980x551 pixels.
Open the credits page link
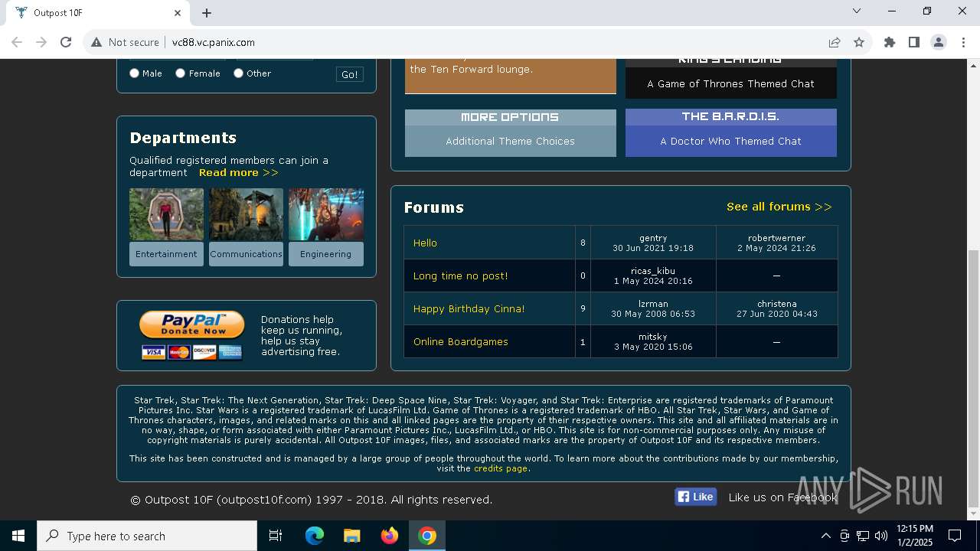pyautogui.click(x=500, y=468)
